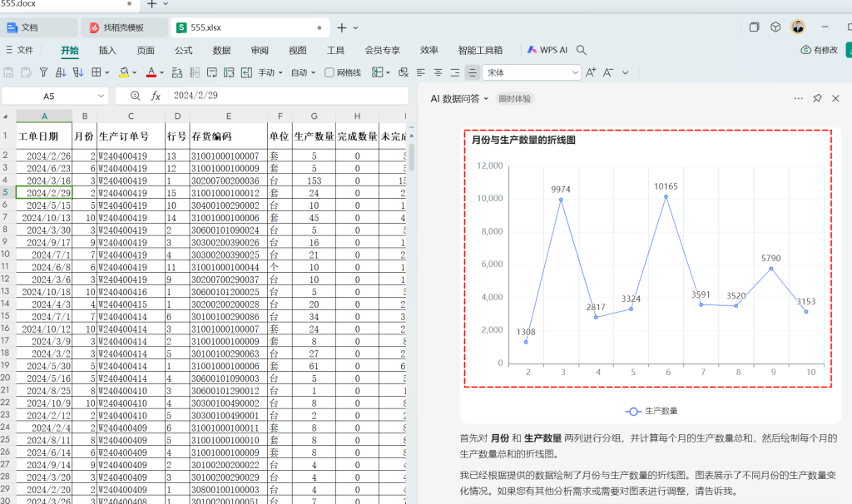Click the zoom magnifier in the formula bar

(x=136, y=96)
